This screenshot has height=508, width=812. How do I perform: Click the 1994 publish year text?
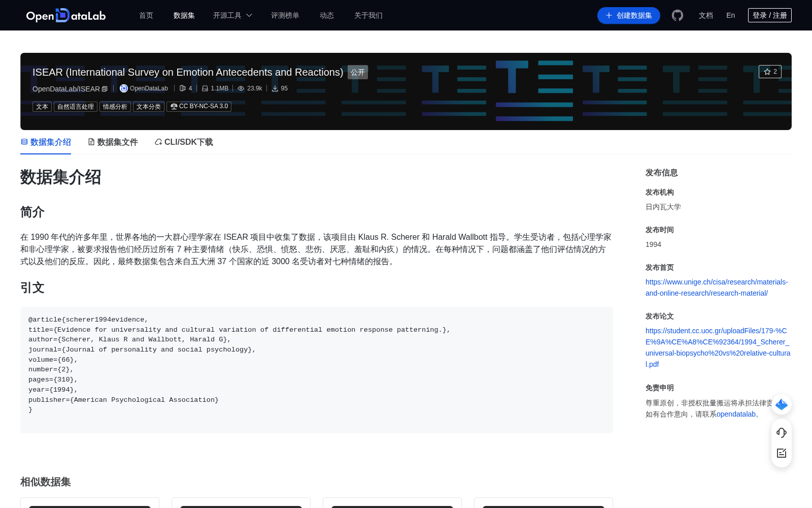click(x=653, y=244)
